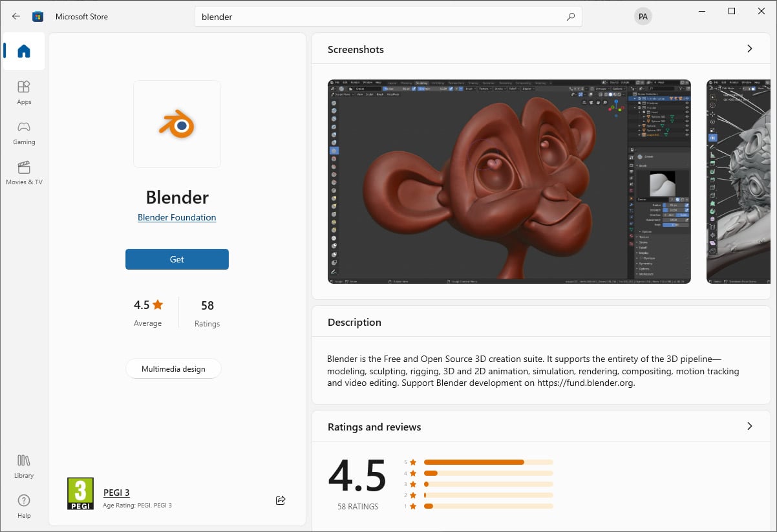Image resolution: width=777 pixels, height=532 pixels.
Task: Open the Gaming section
Action: [x=24, y=133]
